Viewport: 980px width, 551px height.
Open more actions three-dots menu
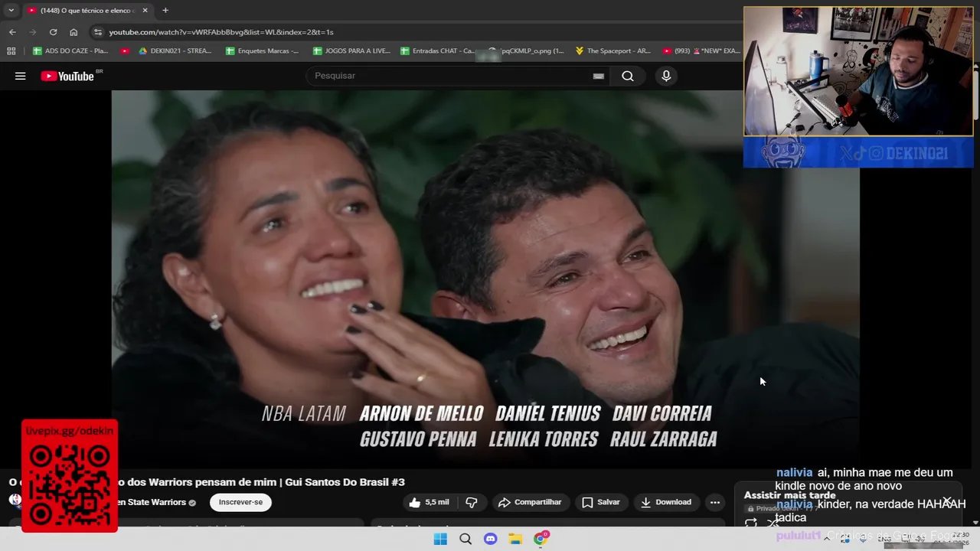[715, 502]
